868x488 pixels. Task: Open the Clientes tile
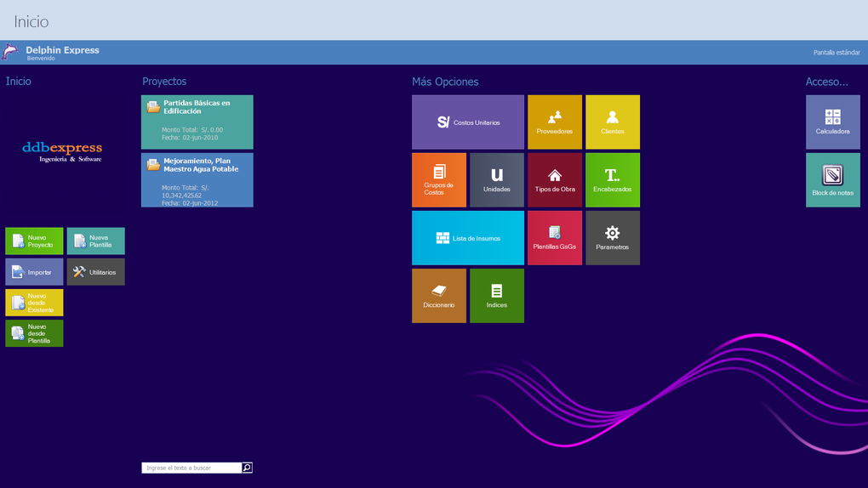[x=613, y=122]
